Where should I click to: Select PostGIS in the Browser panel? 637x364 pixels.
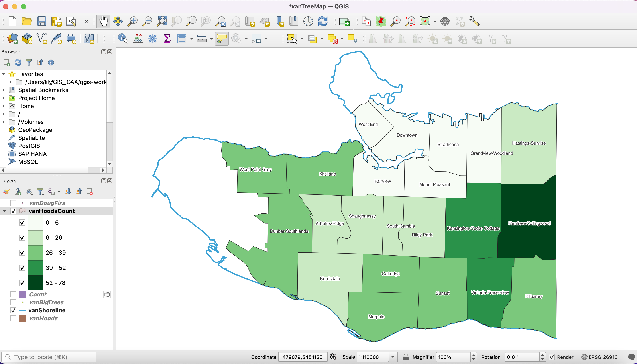29,146
